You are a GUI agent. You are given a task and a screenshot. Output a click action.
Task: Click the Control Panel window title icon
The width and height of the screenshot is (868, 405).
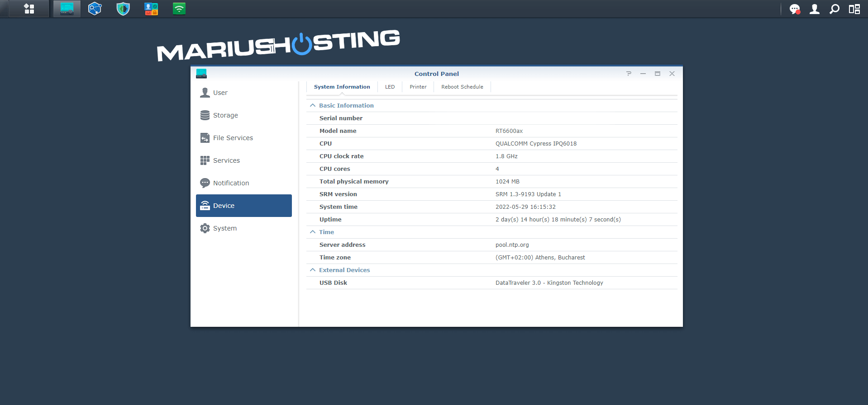point(201,73)
